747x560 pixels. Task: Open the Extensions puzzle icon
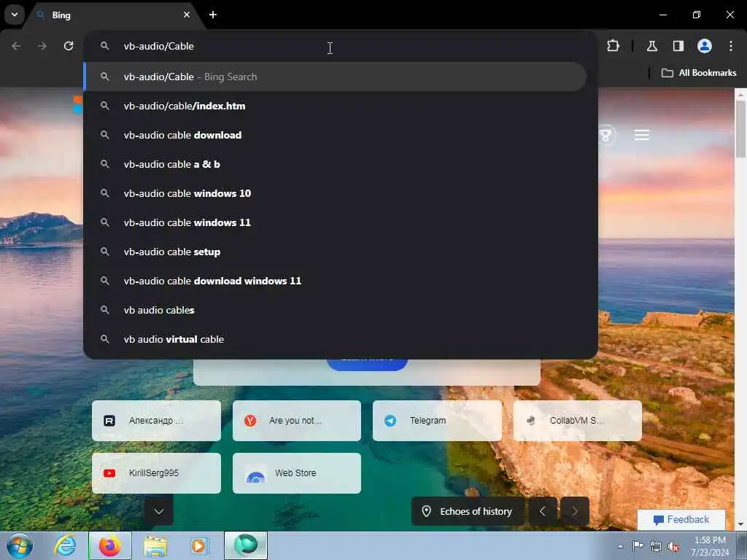point(613,46)
